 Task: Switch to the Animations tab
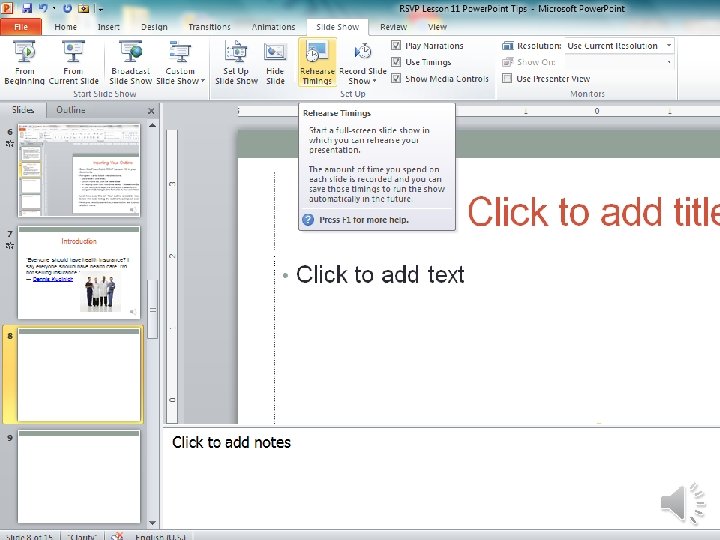273,27
